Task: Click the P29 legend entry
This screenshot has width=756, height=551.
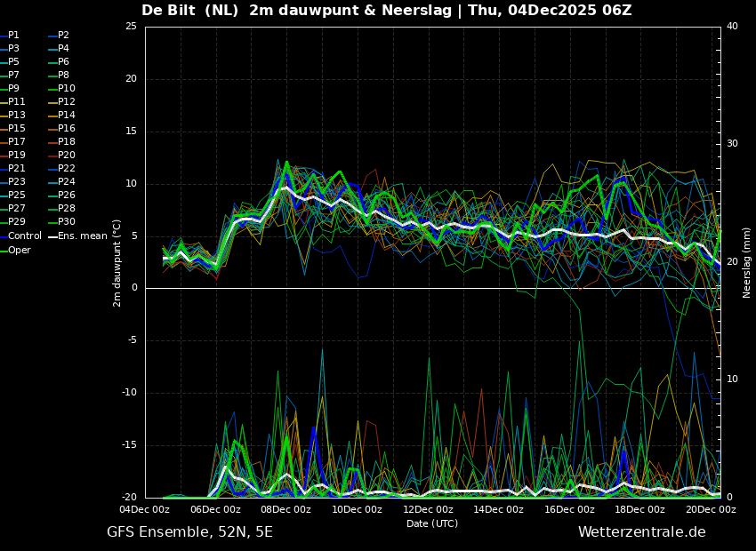Action: (x=12, y=221)
